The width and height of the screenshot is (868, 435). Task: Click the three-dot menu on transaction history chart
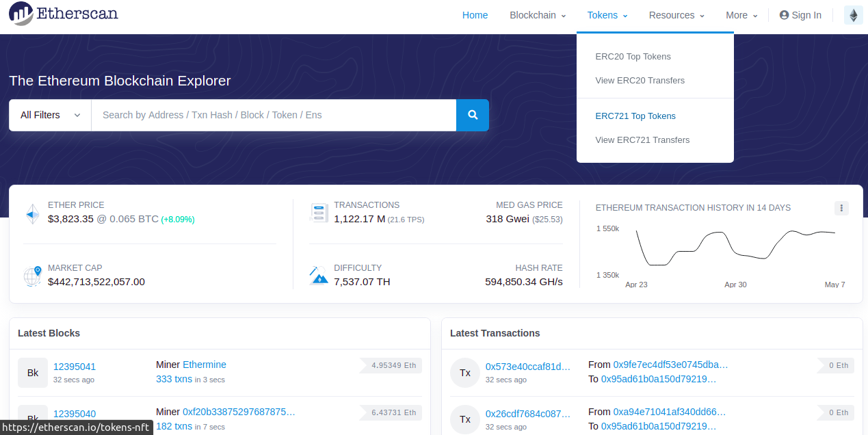tap(841, 208)
